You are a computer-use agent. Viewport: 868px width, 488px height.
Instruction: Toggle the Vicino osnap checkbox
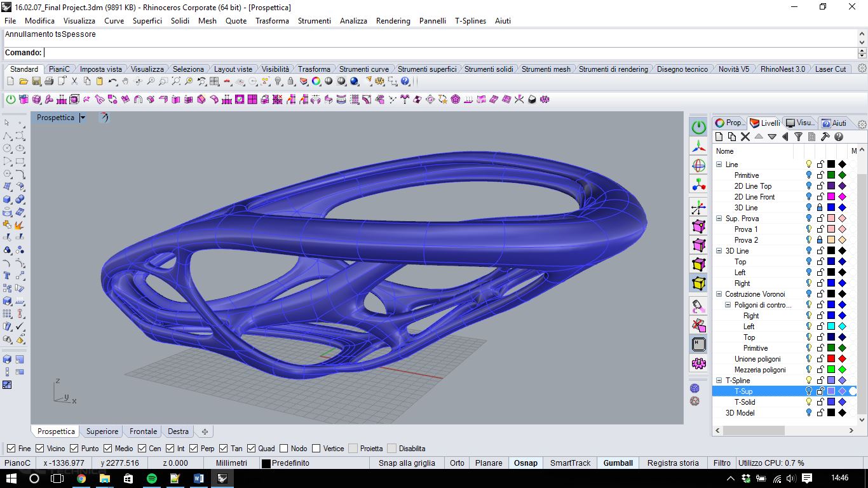(x=39, y=449)
